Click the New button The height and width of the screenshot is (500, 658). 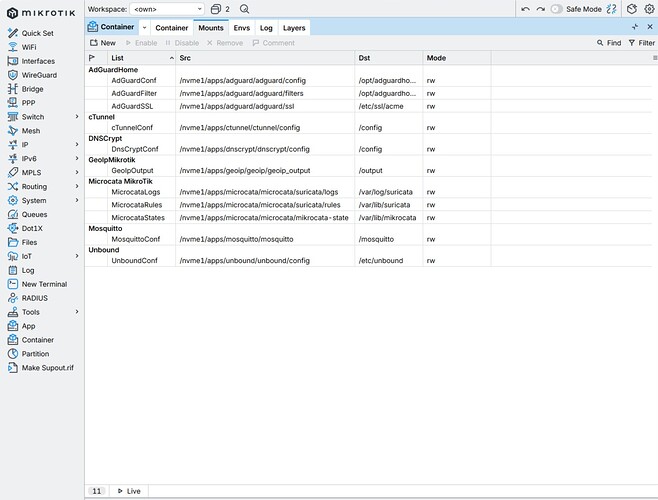pyautogui.click(x=103, y=43)
